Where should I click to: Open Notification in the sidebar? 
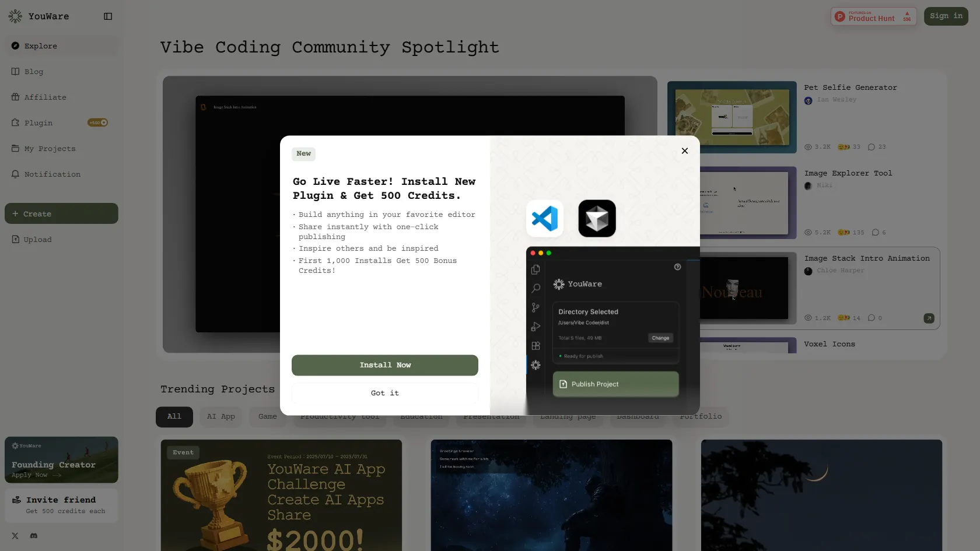pyautogui.click(x=61, y=174)
